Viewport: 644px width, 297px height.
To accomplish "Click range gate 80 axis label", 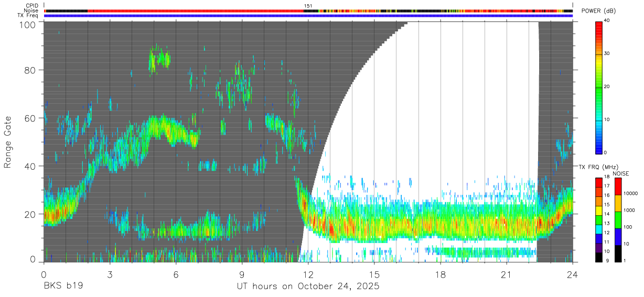I will [x=30, y=70].
